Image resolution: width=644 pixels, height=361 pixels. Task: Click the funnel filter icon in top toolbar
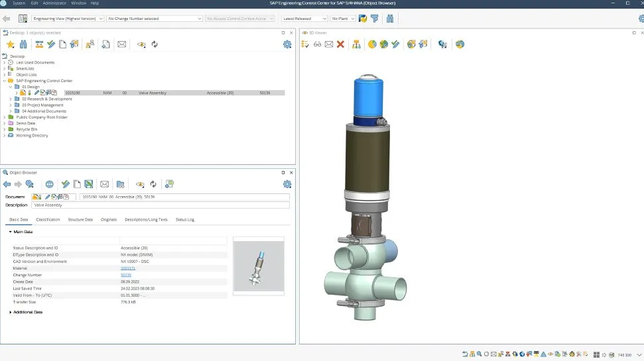pyautogui.click(x=374, y=19)
